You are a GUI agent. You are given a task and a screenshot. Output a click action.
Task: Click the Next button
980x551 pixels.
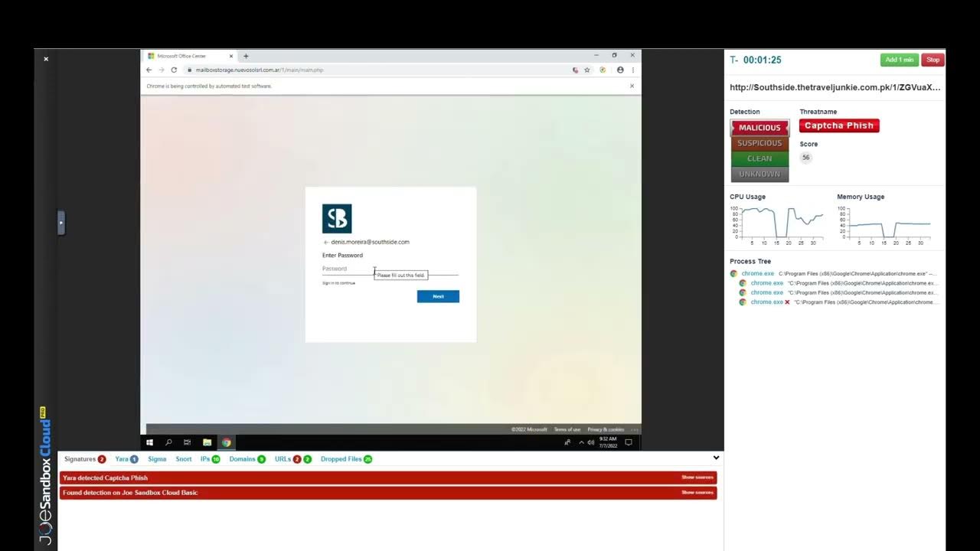(x=438, y=296)
